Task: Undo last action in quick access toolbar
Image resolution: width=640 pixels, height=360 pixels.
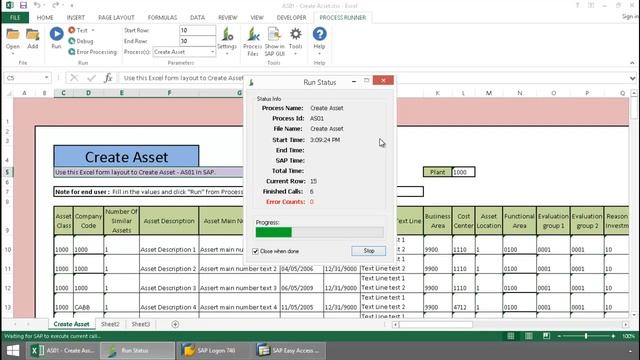Action: coord(37,5)
